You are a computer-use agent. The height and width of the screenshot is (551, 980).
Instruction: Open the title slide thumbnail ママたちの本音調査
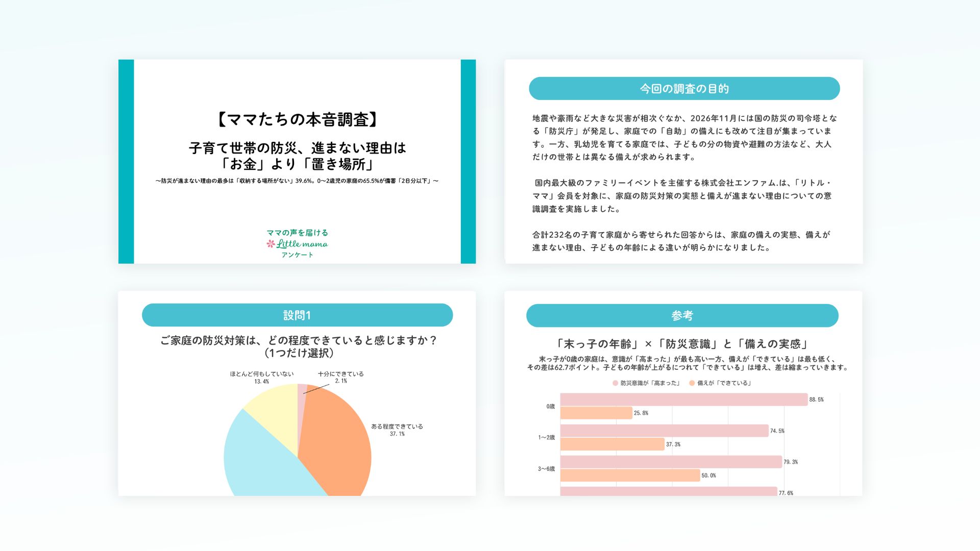point(297,161)
